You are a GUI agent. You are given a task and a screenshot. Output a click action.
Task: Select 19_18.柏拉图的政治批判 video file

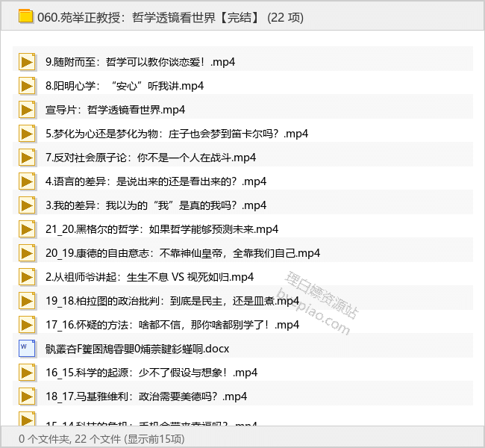point(172,301)
